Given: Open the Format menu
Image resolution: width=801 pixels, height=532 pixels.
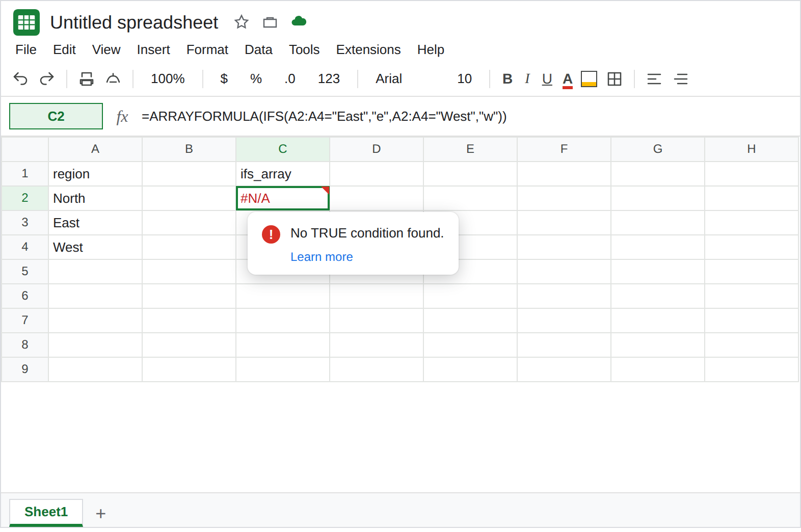Looking at the screenshot, I should (207, 49).
